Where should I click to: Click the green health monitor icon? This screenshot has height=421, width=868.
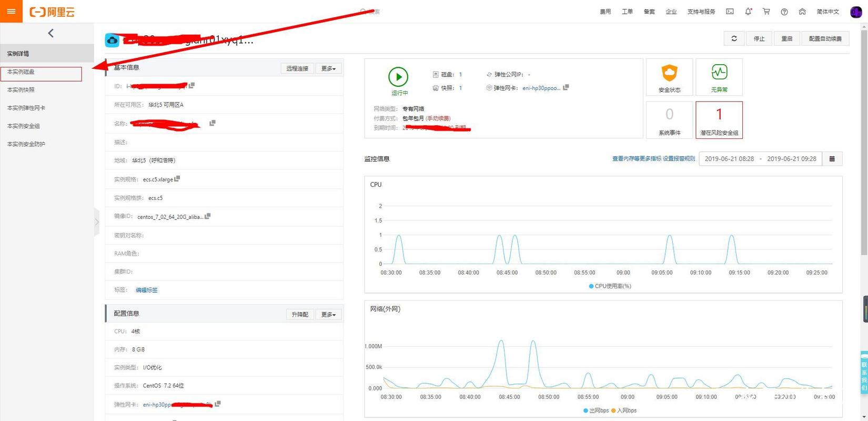coord(719,72)
